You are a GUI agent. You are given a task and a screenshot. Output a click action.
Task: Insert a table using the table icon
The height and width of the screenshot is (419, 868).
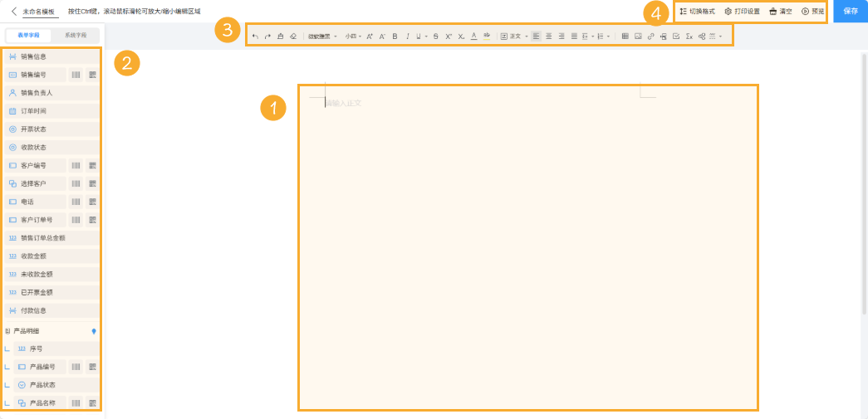[625, 37]
